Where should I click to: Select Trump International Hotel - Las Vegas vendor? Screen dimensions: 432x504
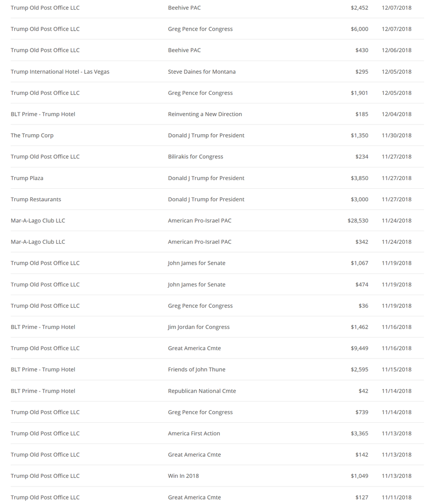click(x=60, y=72)
